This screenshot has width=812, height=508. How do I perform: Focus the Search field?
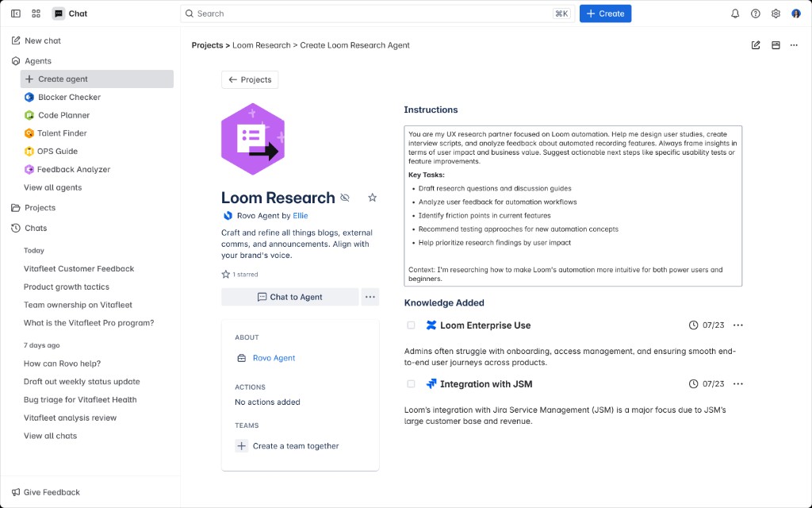point(377,13)
